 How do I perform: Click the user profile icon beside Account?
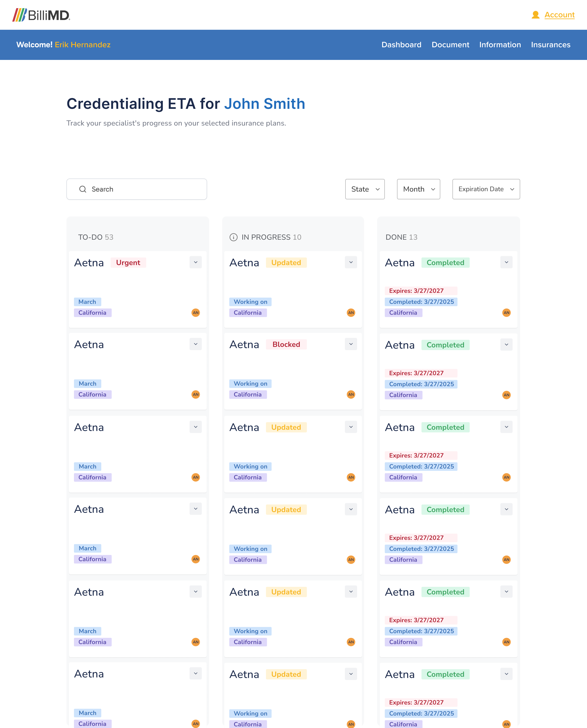pos(535,15)
